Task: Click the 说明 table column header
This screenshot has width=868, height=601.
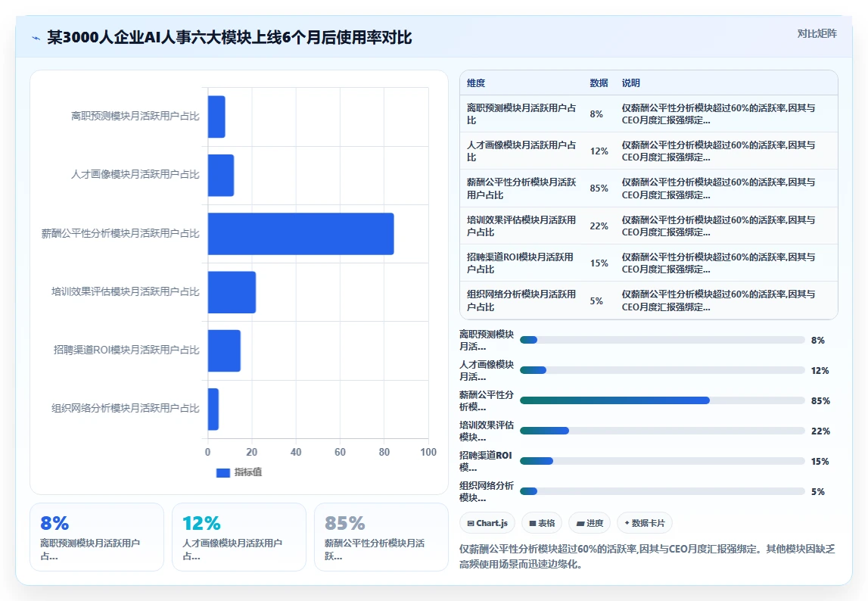Action: pos(631,83)
